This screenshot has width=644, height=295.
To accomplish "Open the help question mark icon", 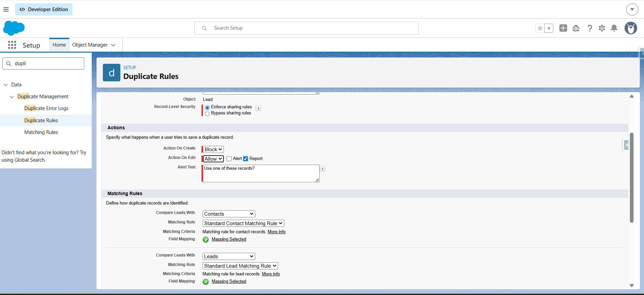I will tap(589, 28).
